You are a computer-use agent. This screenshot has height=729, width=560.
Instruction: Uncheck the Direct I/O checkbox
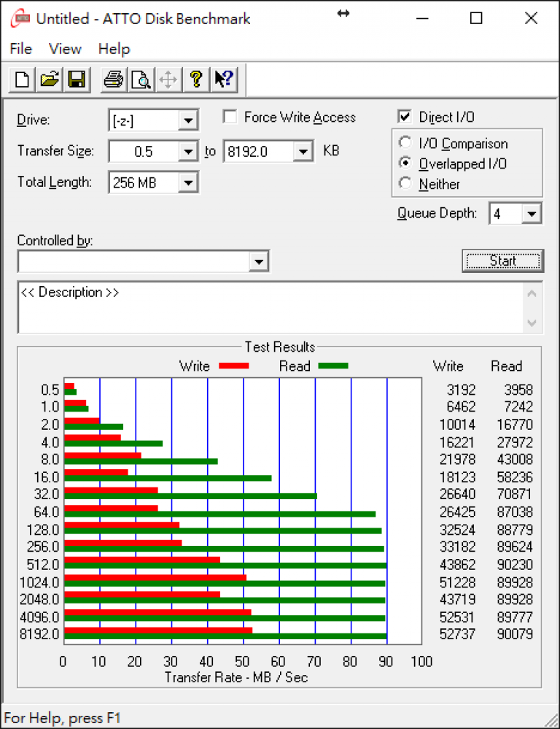click(405, 116)
